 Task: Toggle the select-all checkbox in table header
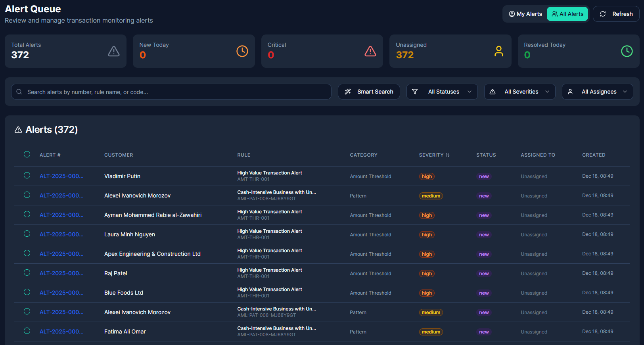click(x=27, y=155)
